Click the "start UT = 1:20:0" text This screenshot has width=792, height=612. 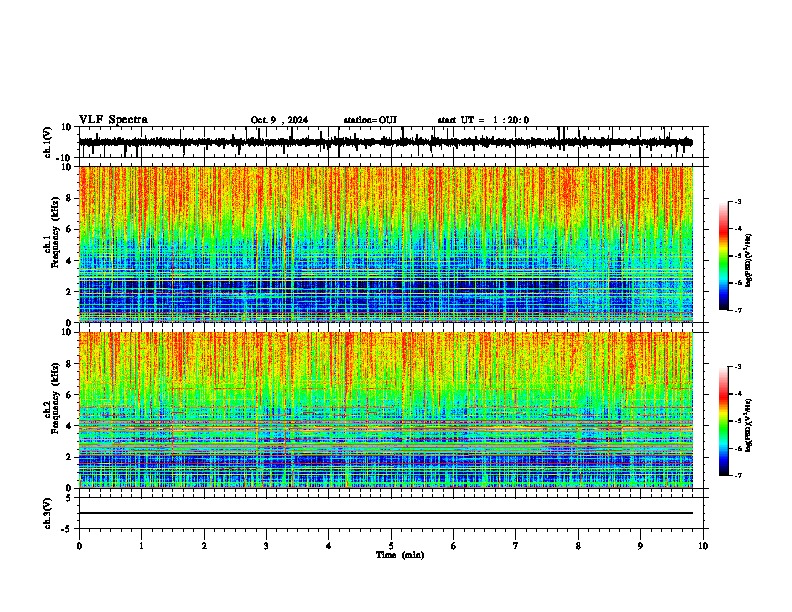[x=483, y=120]
